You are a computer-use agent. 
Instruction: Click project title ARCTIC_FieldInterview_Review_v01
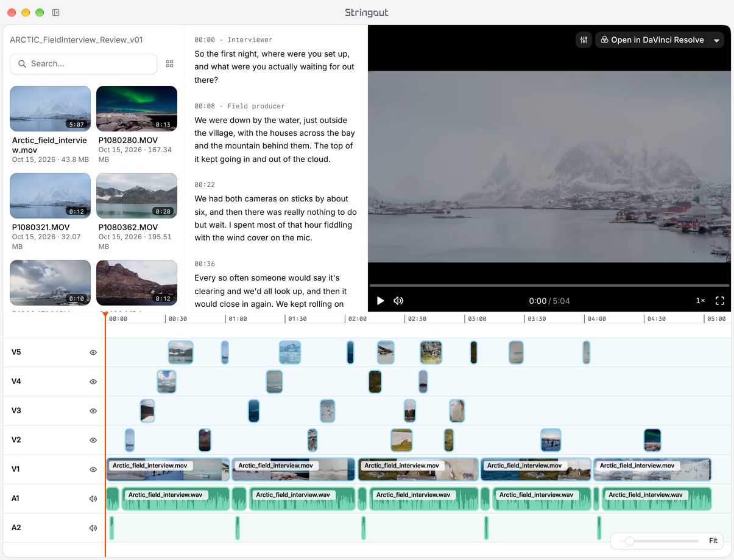click(x=76, y=40)
